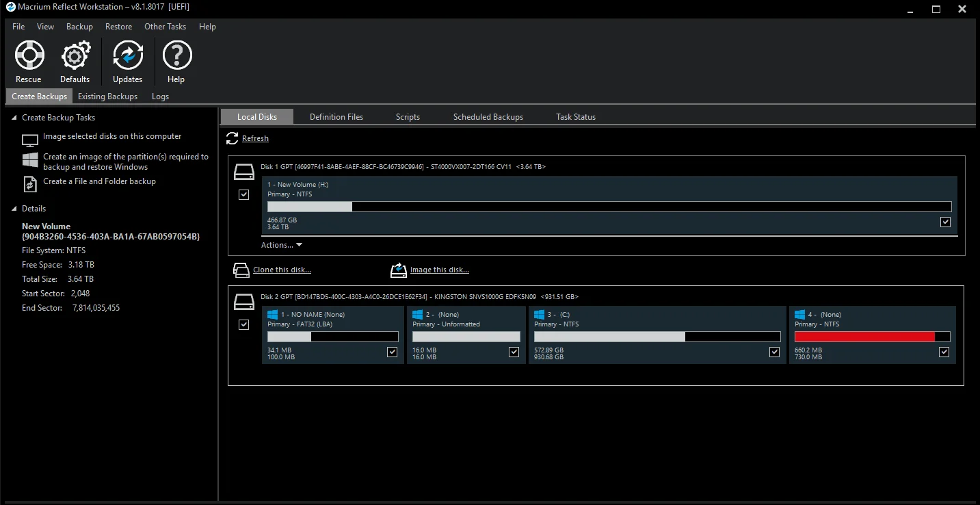
Task: Toggle the C: partition checkbox
Action: coord(774,352)
